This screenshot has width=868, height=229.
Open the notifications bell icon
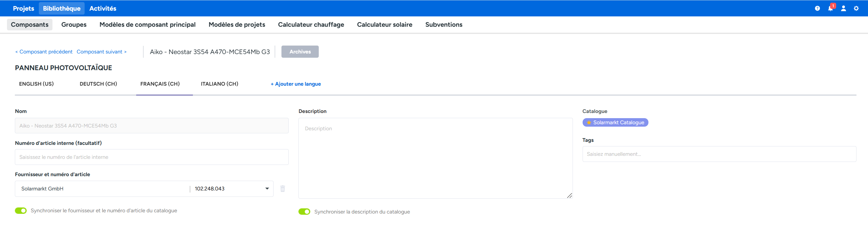(x=830, y=9)
